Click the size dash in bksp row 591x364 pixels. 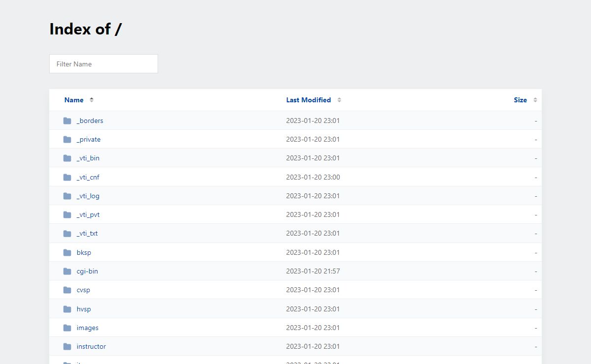click(x=536, y=253)
